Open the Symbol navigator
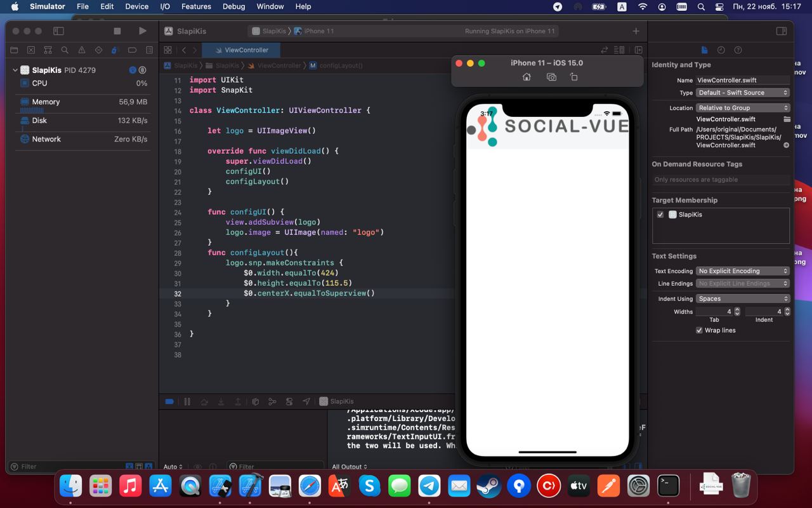 [x=48, y=50]
